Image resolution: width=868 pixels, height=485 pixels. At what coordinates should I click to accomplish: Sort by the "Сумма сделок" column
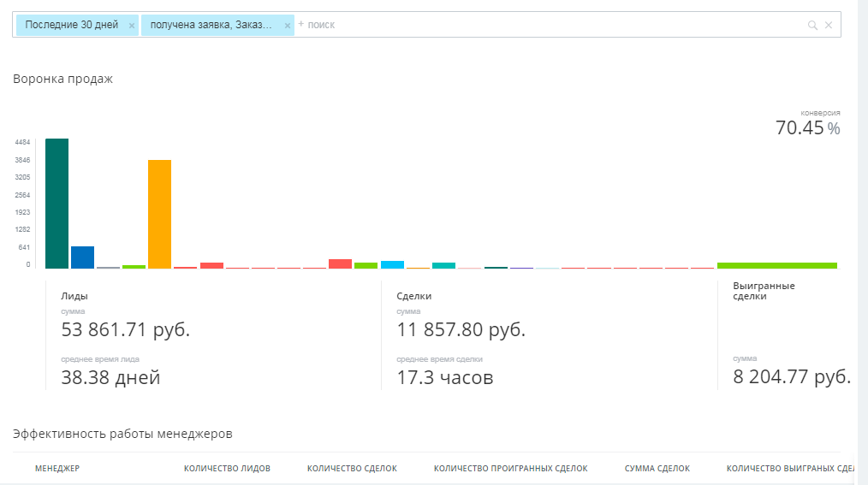pyautogui.click(x=657, y=469)
